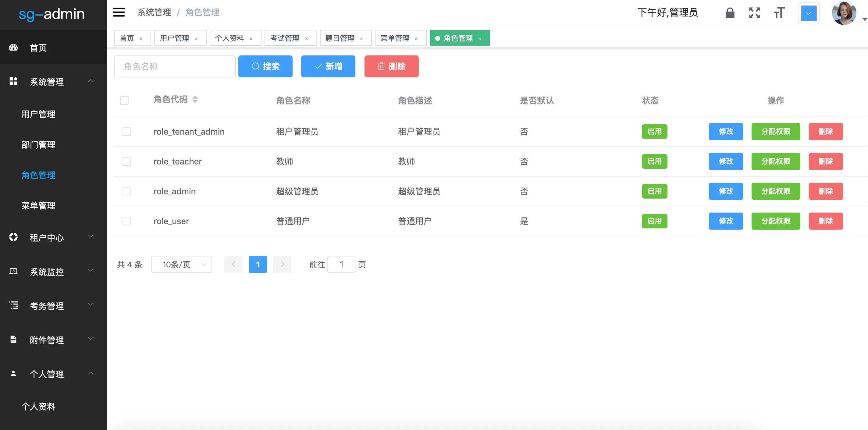This screenshot has height=430, width=868.
Task: Enter fullscreen mode via expand icon
Action: pyautogui.click(x=754, y=13)
